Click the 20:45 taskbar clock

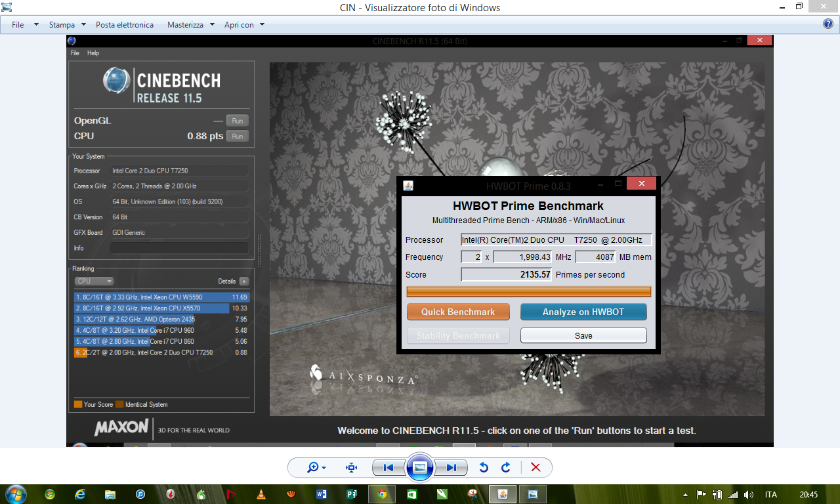point(809,495)
